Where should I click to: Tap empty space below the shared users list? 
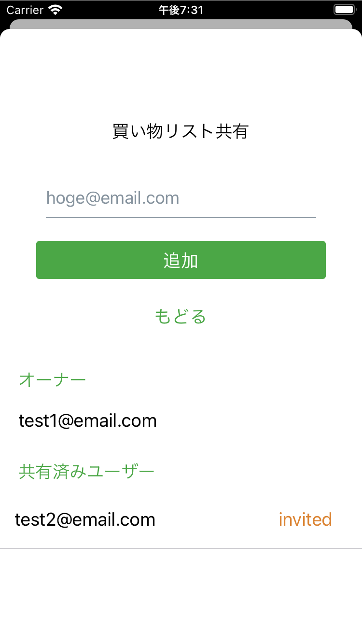181,599
